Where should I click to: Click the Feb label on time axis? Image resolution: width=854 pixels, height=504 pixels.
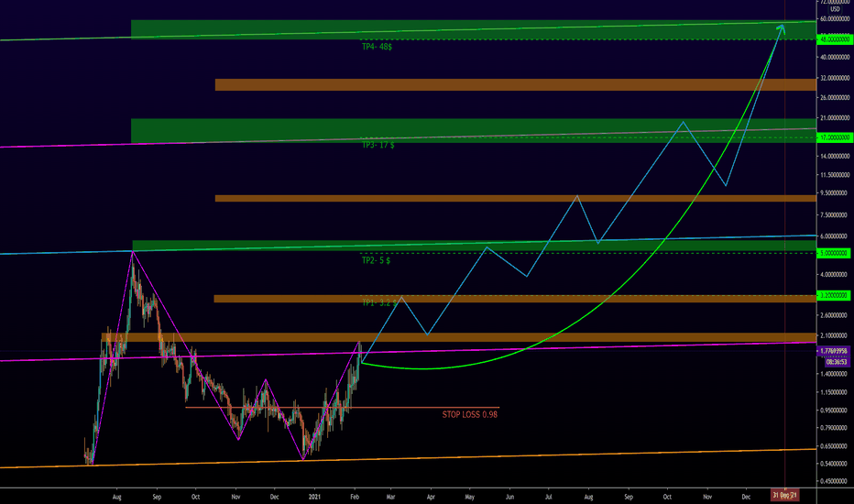(x=355, y=497)
